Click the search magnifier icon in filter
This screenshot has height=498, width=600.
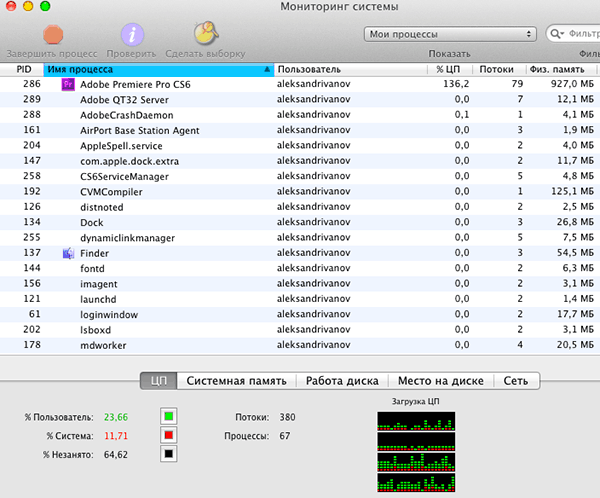pos(556,34)
